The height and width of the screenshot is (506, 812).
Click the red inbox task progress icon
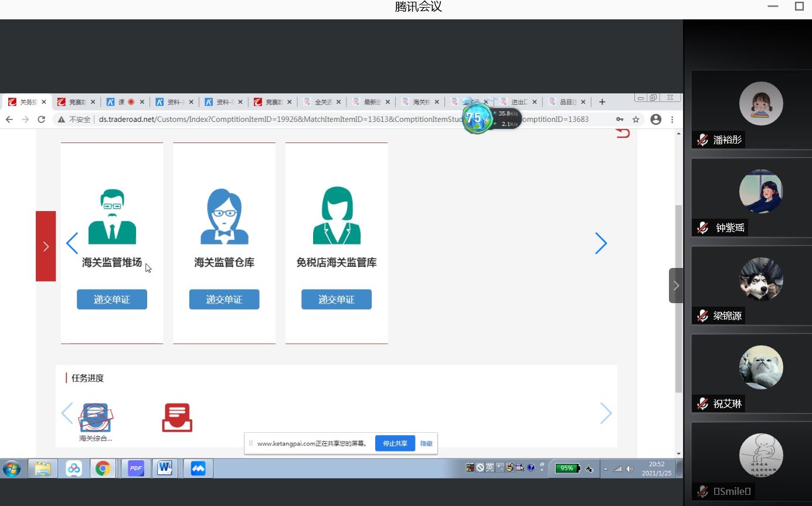(x=177, y=417)
